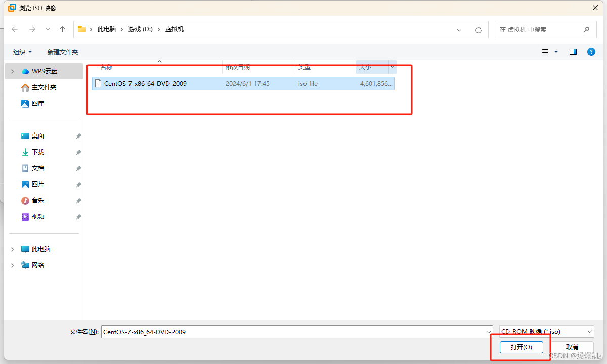Sort by the 修改日期 column header
The height and width of the screenshot is (364, 607).
(258, 67)
